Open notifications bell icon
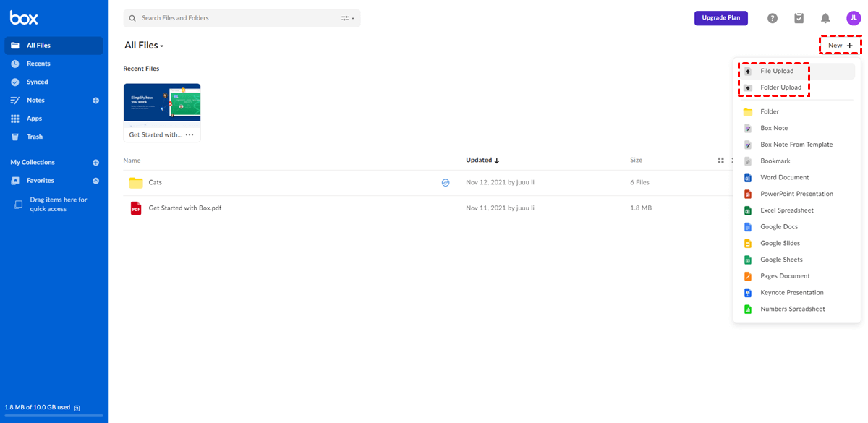Image resolution: width=868 pixels, height=423 pixels. (825, 18)
